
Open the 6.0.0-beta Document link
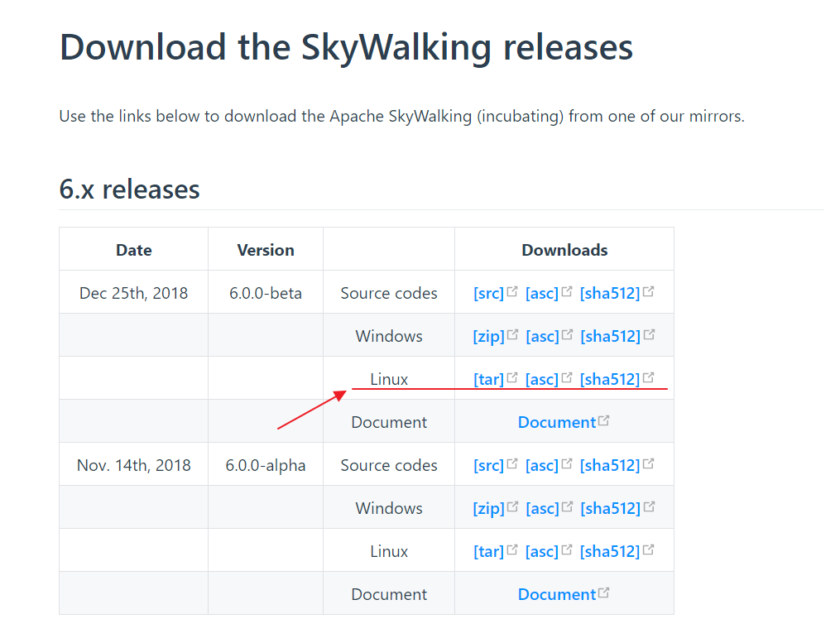click(x=557, y=422)
